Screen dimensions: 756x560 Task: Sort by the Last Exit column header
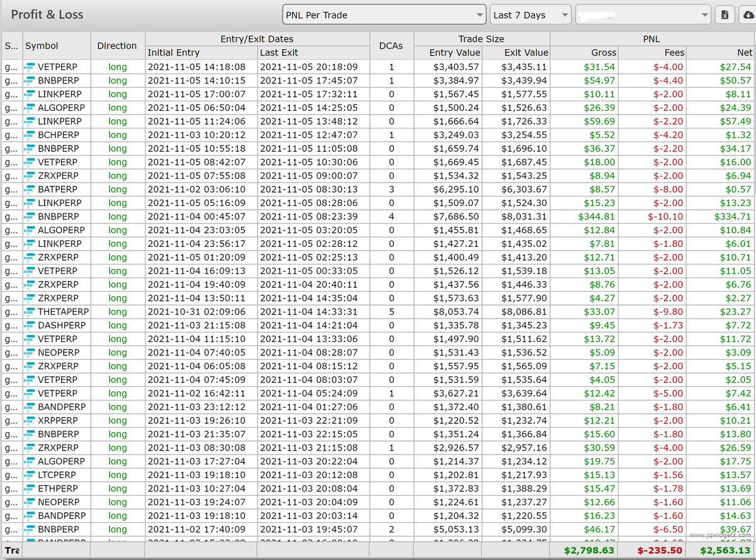tap(314, 53)
